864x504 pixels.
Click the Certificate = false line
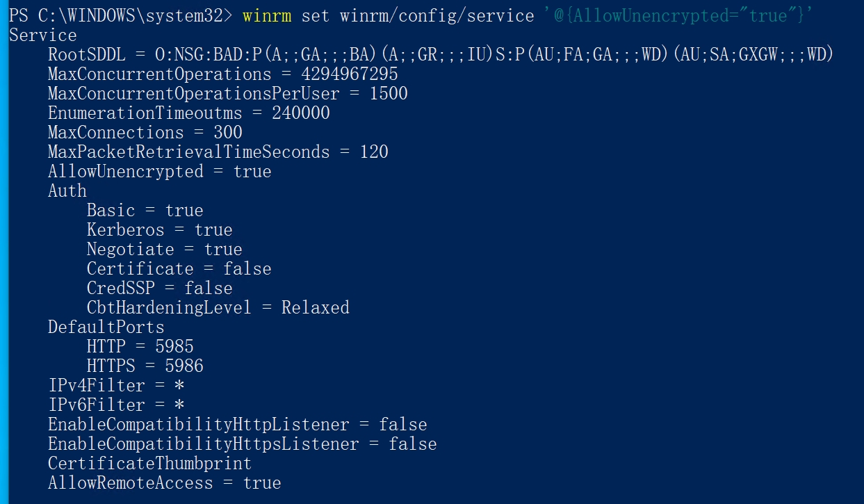[179, 268]
